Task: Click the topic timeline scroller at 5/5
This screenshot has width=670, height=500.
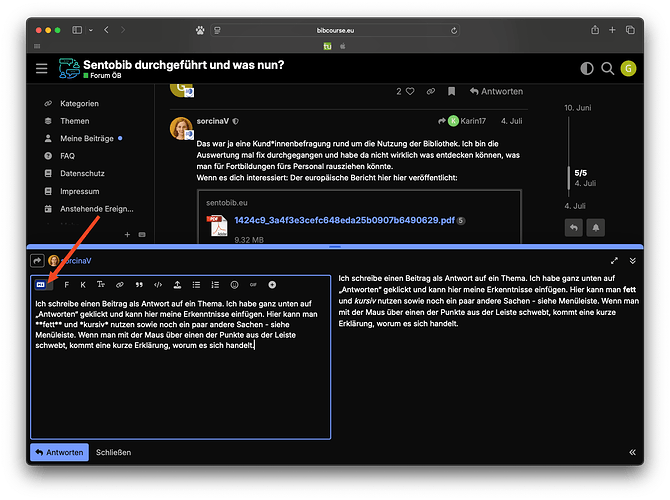Action: [x=580, y=172]
